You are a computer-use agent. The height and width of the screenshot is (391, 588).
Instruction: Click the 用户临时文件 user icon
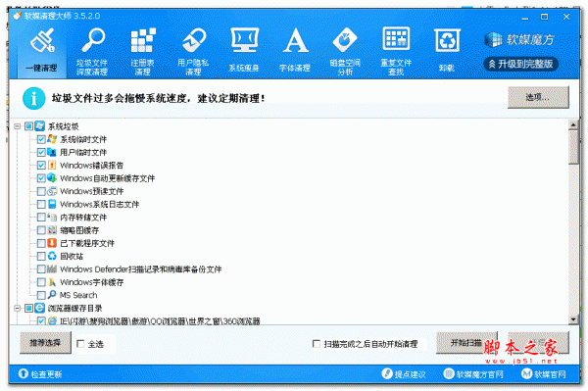52,152
